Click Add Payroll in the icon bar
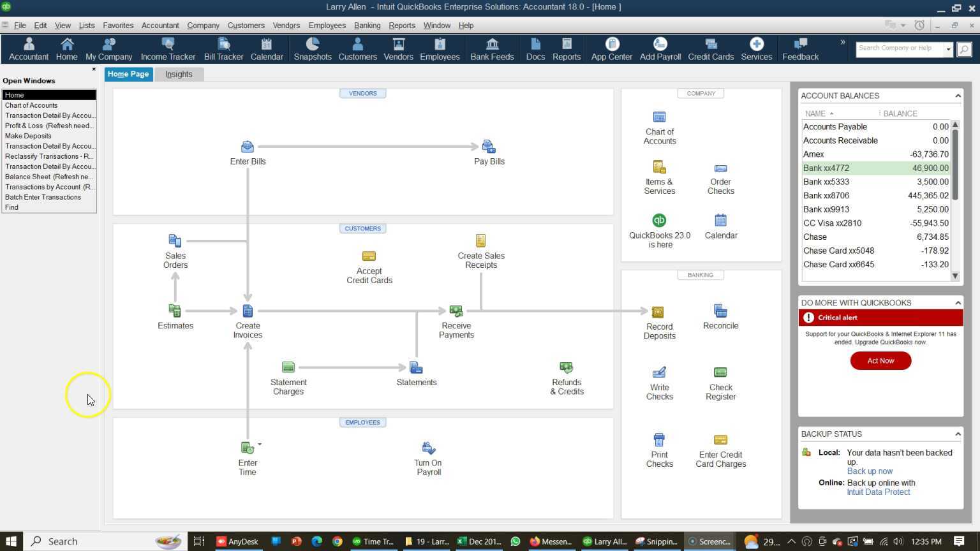Viewport: 980px width, 551px height. click(x=660, y=49)
